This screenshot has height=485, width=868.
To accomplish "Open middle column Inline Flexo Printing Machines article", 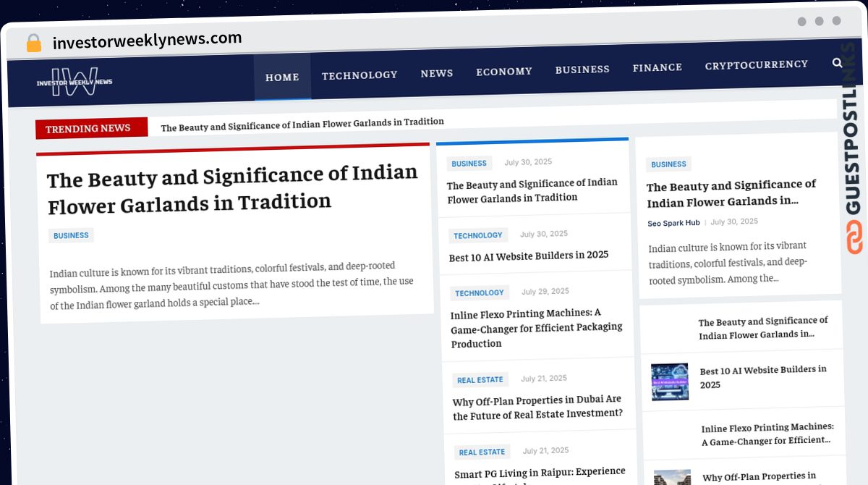I will [x=537, y=328].
